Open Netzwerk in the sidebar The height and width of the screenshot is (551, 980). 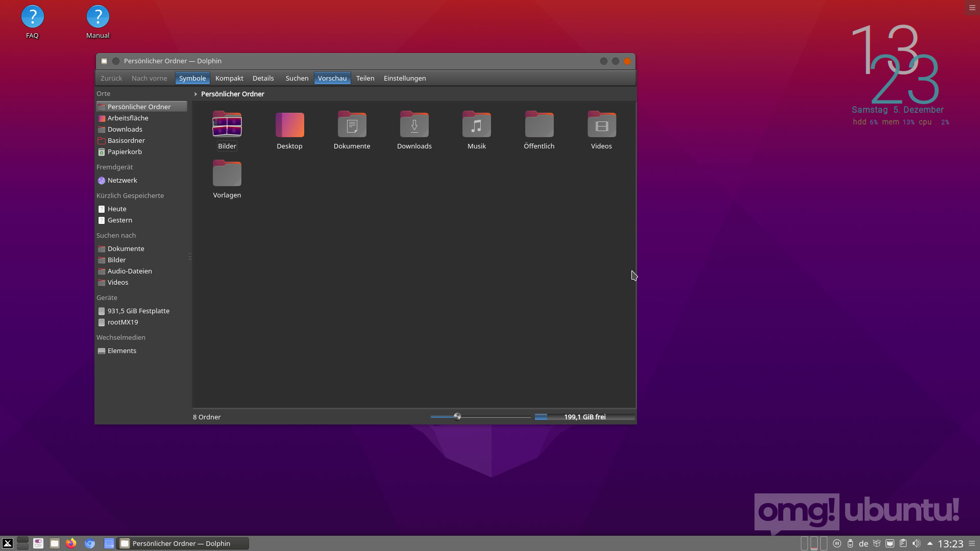point(122,181)
